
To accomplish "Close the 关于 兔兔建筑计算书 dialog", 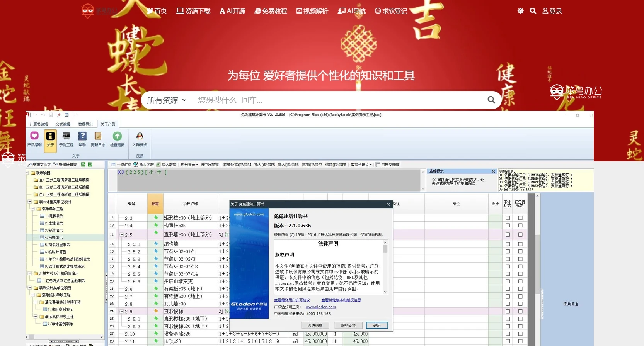I will (x=388, y=204).
